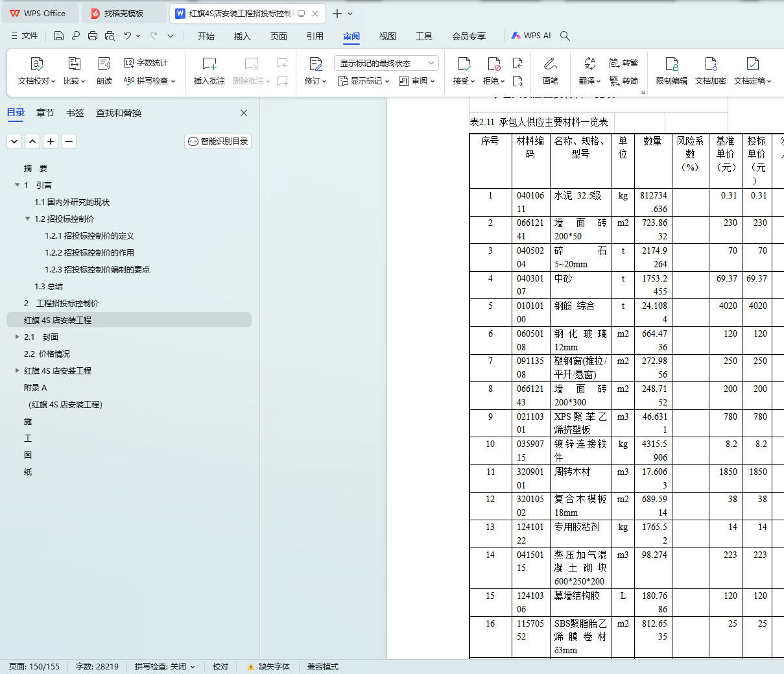The image size is (784, 674).
Task: Collapse the 1.2 招投标控制价 node
Action: [x=27, y=219]
